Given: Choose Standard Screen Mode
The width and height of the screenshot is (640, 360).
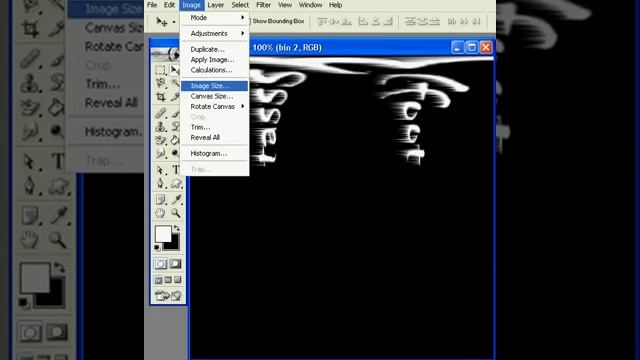Looking at the screenshot, I should coord(158,280).
